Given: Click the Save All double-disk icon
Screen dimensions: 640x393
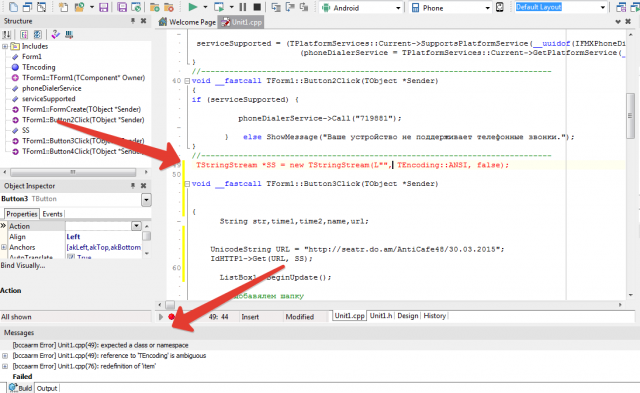Looking at the screenshot, I should pos(122,7).
